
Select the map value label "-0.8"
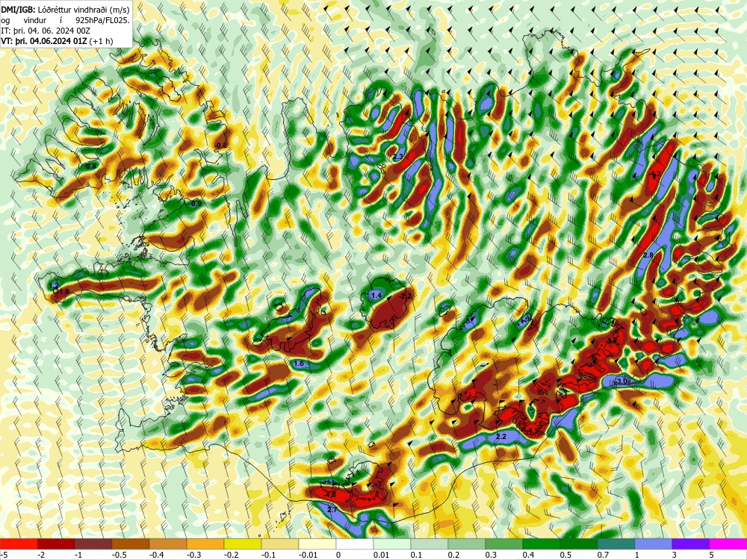click(221, 145)
